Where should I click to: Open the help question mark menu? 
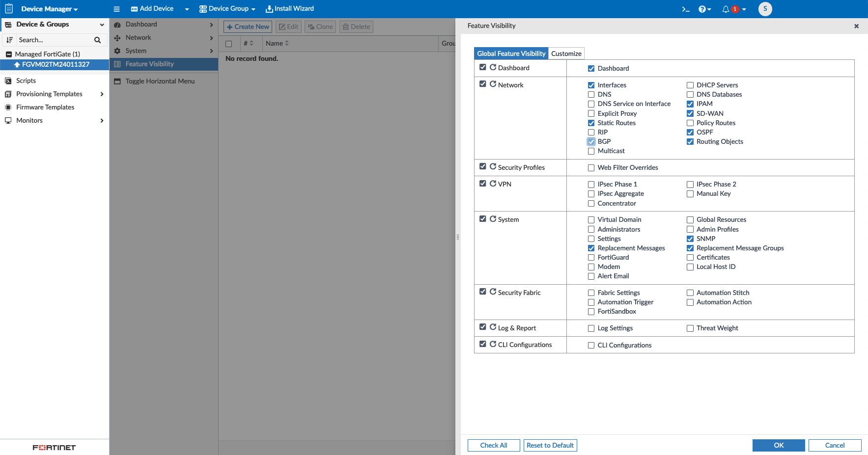(x=704, y=9)
